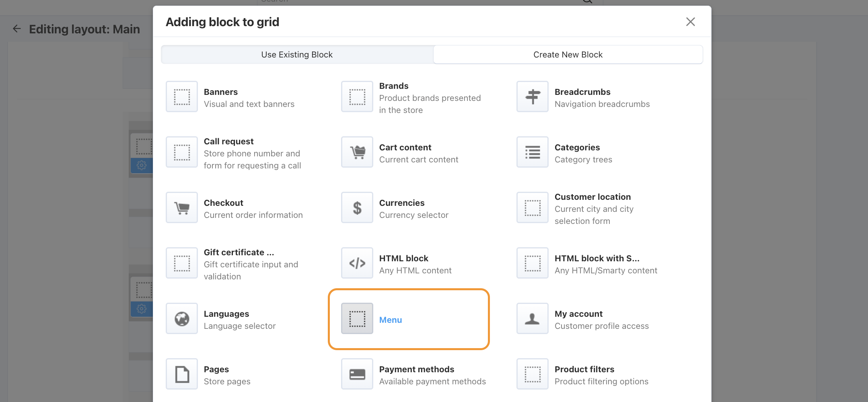Image resolution: width=868 pixels, height=402 pixels.
Task: Select the HTML block with Smarty icon
Action: 533,263
